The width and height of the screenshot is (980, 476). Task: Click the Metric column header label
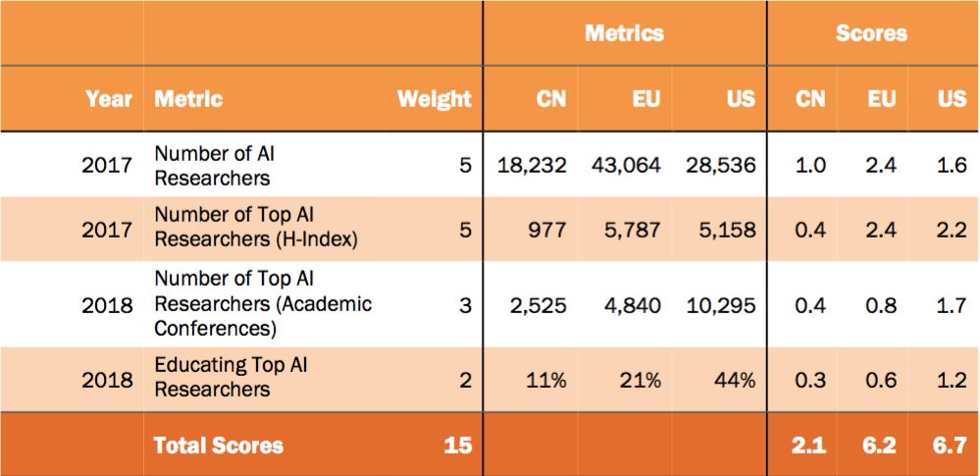tap(188, 99)
